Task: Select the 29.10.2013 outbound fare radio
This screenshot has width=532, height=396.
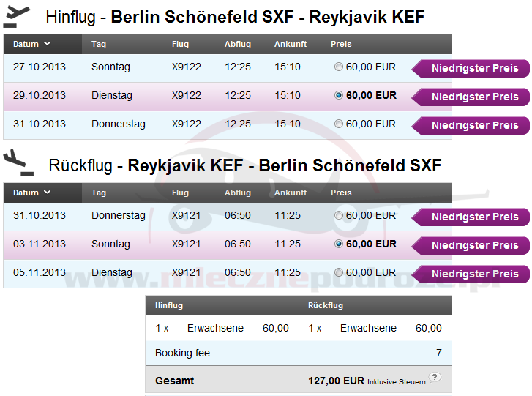Action: click(x=338, y=96)
